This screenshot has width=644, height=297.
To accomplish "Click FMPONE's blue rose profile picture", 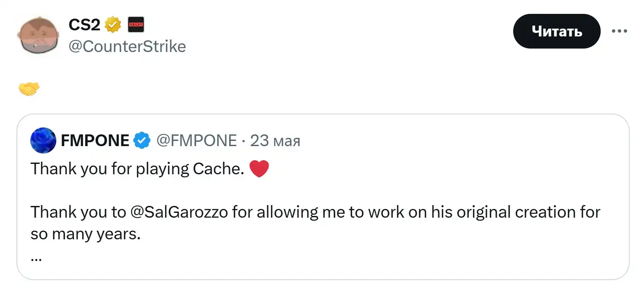I will [x=43, y=140].
